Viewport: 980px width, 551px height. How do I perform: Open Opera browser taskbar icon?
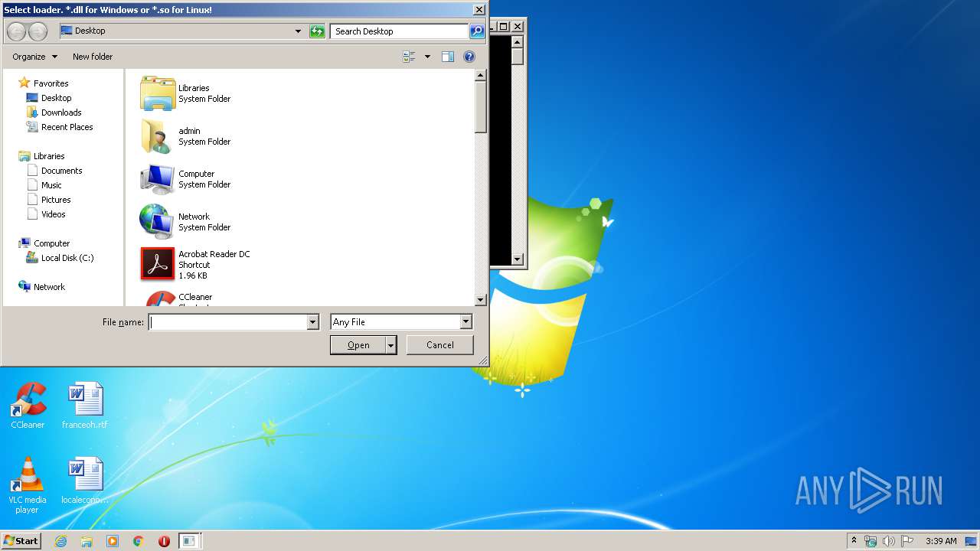[x=164, y=541]
